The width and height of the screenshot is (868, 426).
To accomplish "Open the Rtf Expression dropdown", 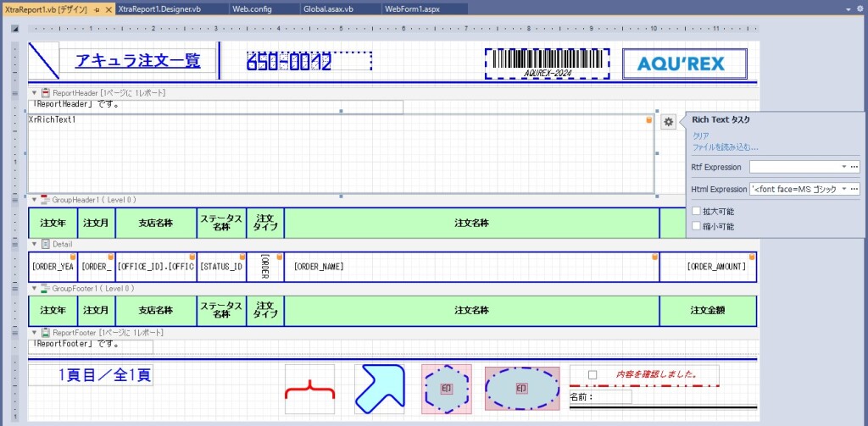I will pyautogui.click(x=843, y=167).
